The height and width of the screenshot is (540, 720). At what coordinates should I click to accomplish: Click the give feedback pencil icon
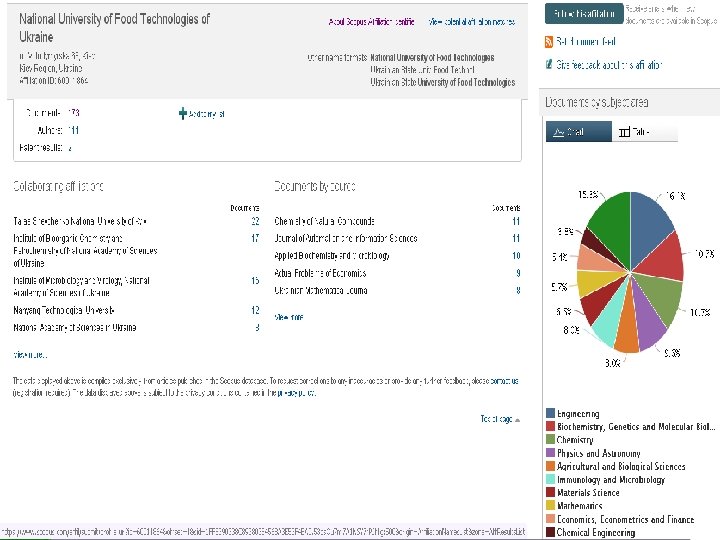point(548,64)
